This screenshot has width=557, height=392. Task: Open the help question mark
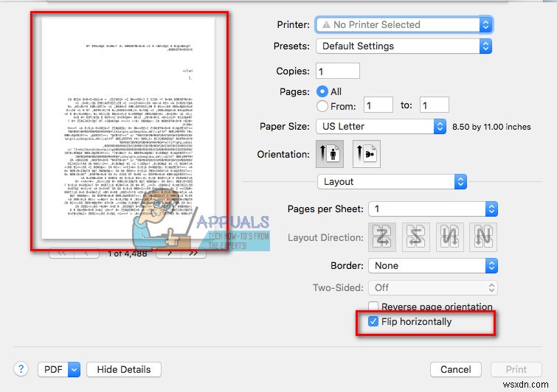[21, 369]
